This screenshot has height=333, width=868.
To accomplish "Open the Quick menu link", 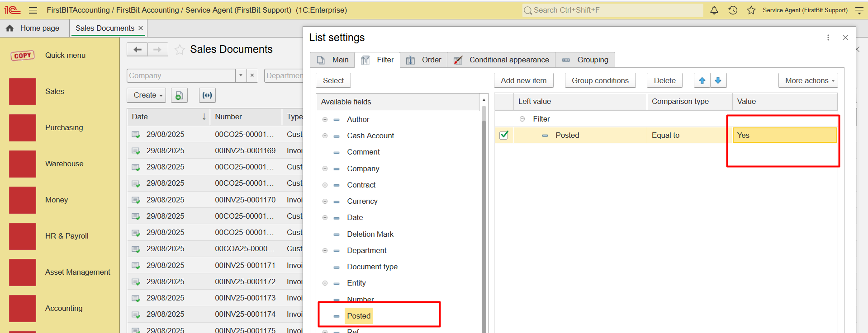I will (x=65, y=55).
